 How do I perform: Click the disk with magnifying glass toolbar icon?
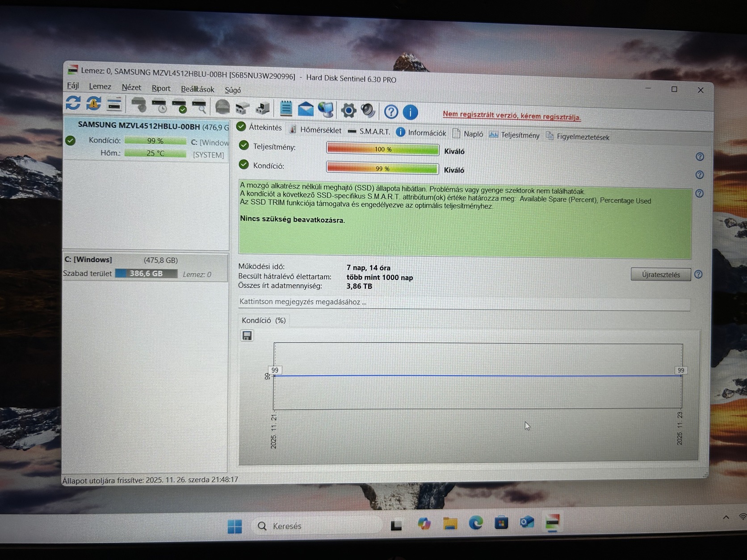pos(199,107)
